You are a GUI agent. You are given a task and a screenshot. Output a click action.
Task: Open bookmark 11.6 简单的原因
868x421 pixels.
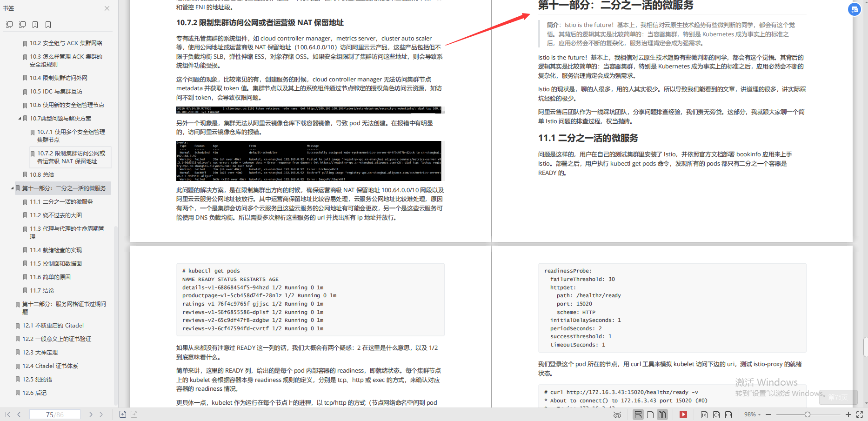pos(50,277)
